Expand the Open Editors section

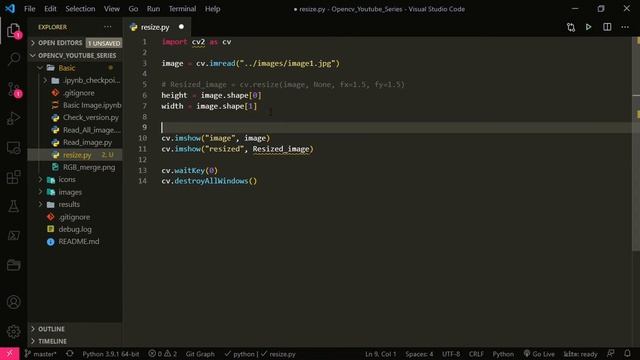(75, 43)
